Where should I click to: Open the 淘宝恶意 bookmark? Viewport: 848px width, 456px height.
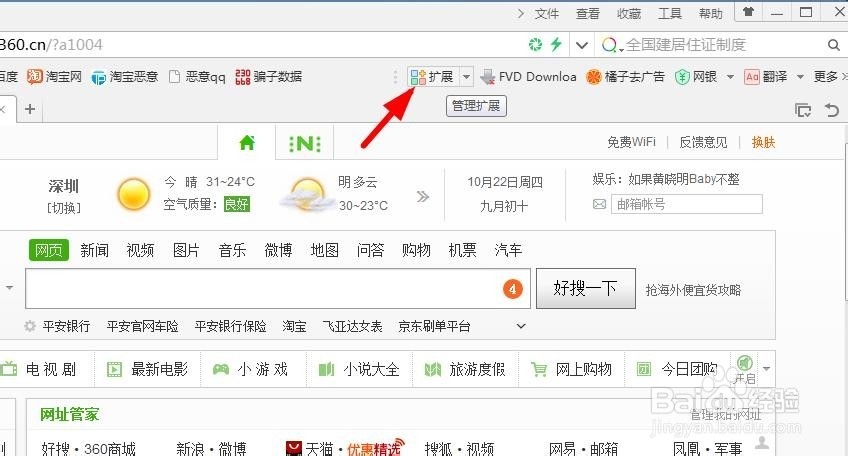125,77
